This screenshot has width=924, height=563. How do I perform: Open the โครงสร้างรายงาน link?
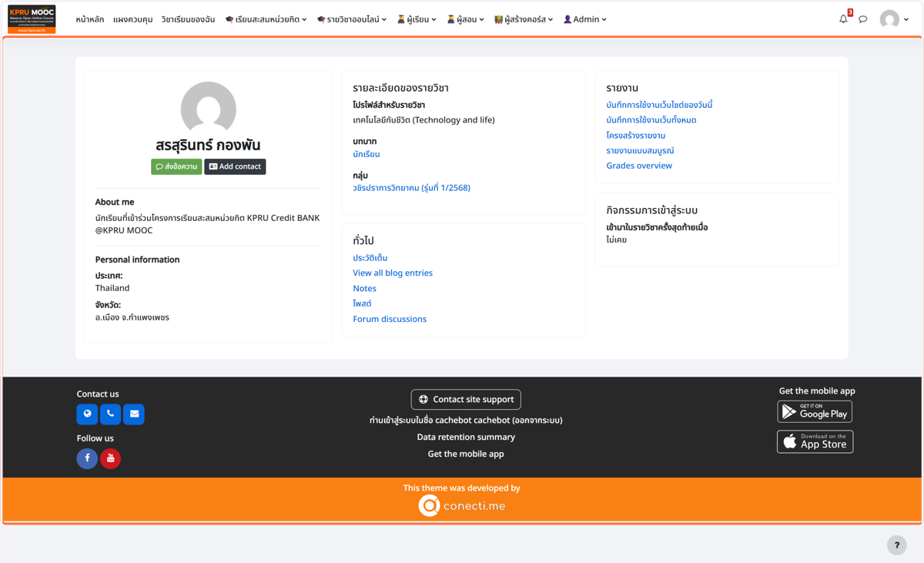click(x=635, y=136)
